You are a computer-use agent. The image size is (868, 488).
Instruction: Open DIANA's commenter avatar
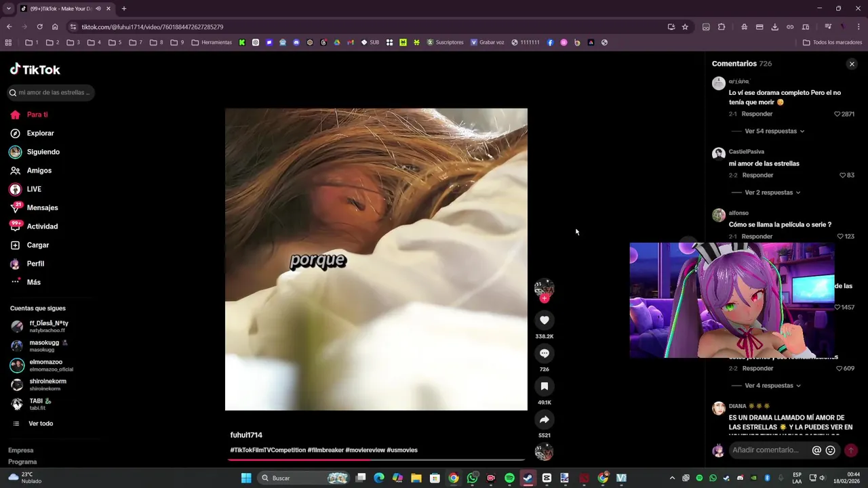click(718, 408)
